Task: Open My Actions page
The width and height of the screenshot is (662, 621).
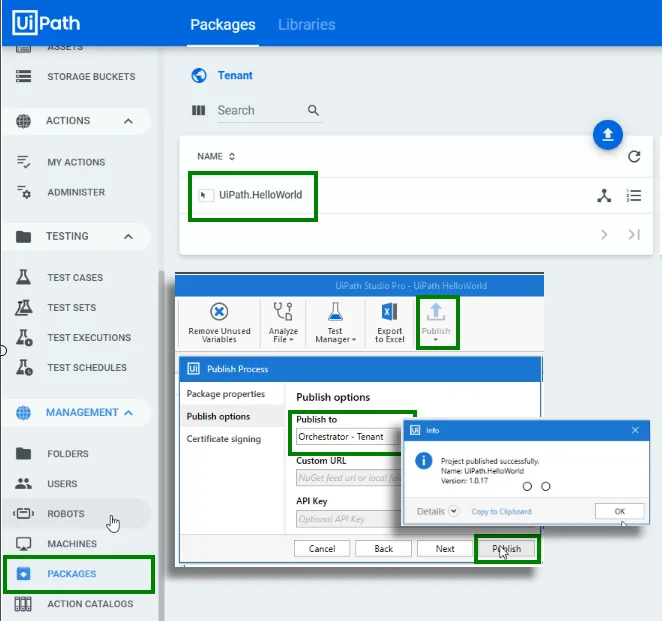Action: pyautogui.click(x=76, y=162)
